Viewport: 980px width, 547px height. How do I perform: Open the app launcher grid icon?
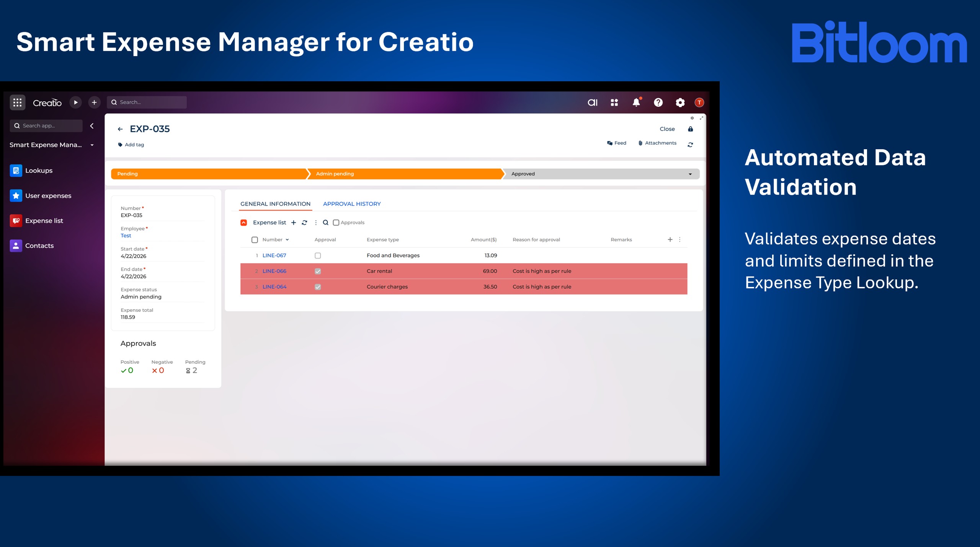(17, 103)
